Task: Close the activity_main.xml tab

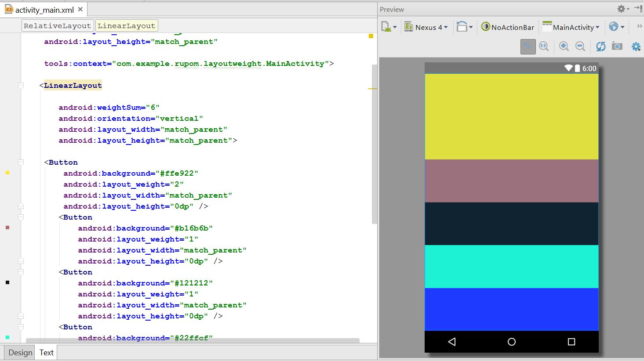Action: point(80,9)
